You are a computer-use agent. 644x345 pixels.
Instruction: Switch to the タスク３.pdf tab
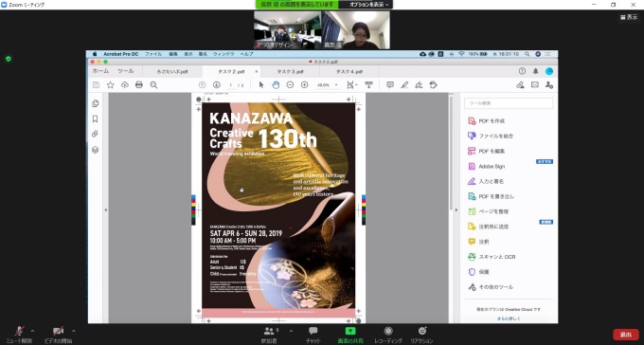click(290, 71)
